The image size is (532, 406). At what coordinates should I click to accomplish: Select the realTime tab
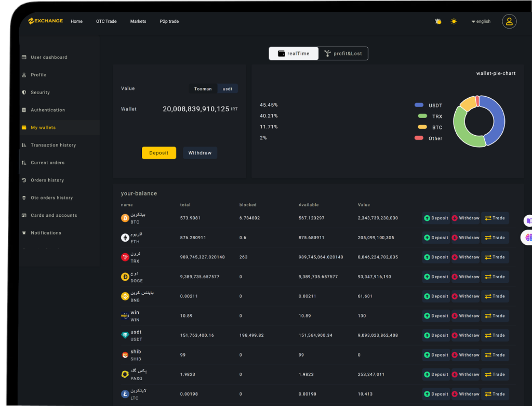(294, 54)
